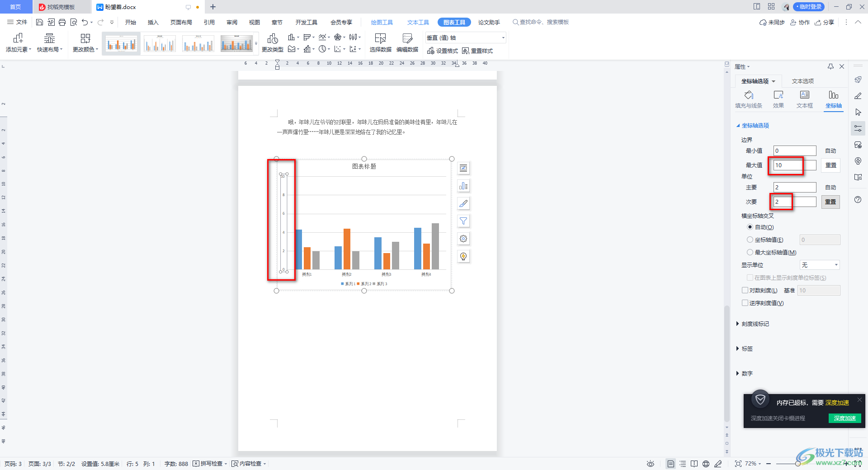Viewport: 868px width, 470px height.
Task: Open chart styles gallery more arrow
Action: pos(256,44)
